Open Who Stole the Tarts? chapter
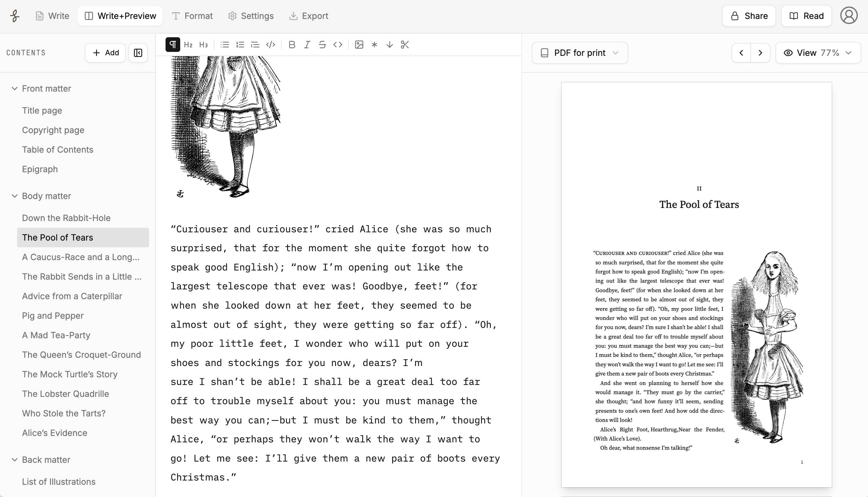 tap(83, 413)
